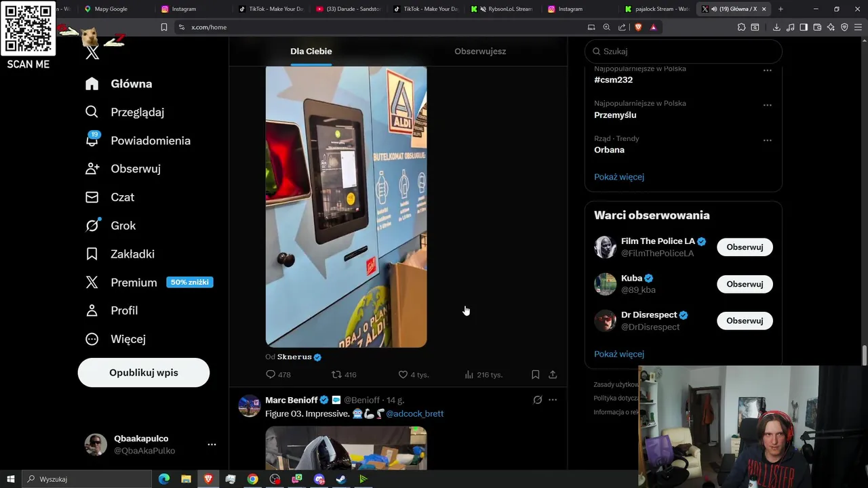Click the zoom magnifier in the address bar

pyautogui.click(x=606, y=27)
